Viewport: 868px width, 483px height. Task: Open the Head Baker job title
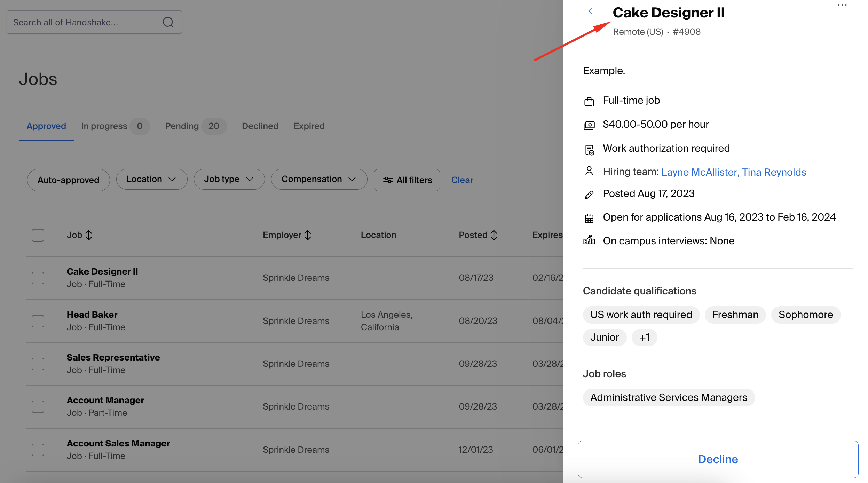click(92, 315)
